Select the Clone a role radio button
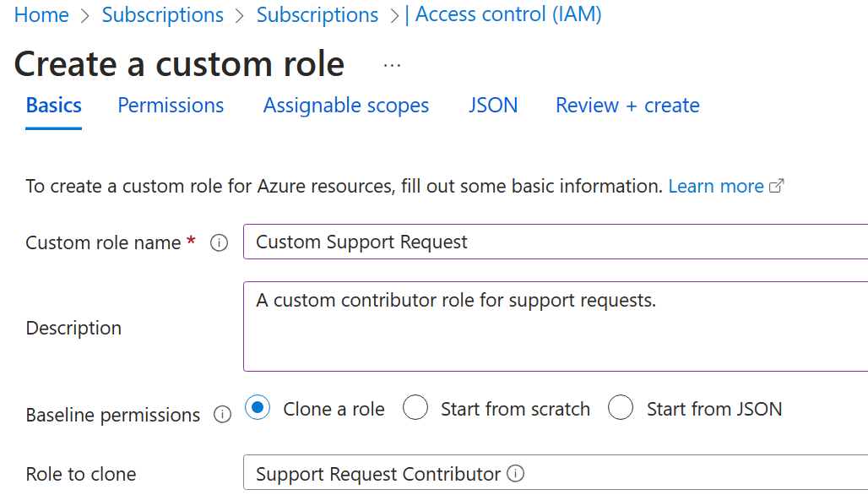Viewport: 868px width, 495px height. pos(258,409)
